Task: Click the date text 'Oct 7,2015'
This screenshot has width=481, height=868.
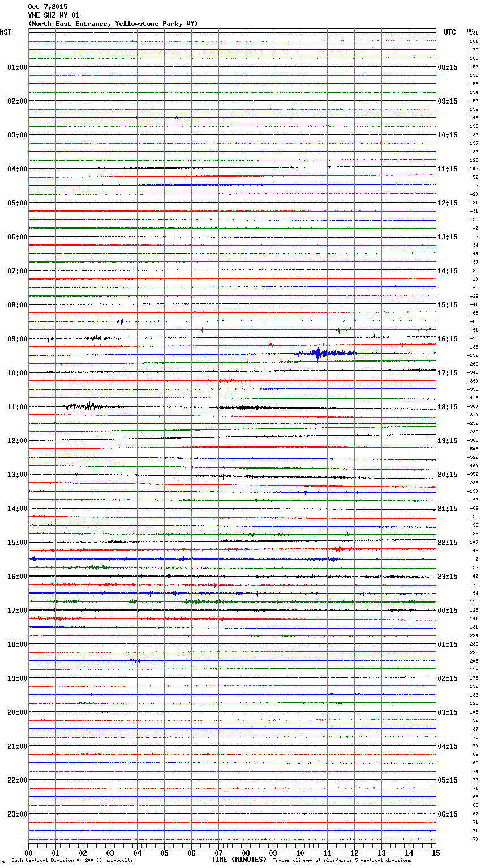Action: pyautogui.click(x=48, y=7)
